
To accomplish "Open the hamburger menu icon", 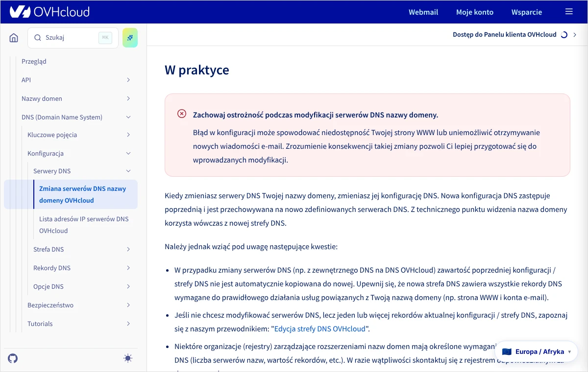I will [569, 12].
